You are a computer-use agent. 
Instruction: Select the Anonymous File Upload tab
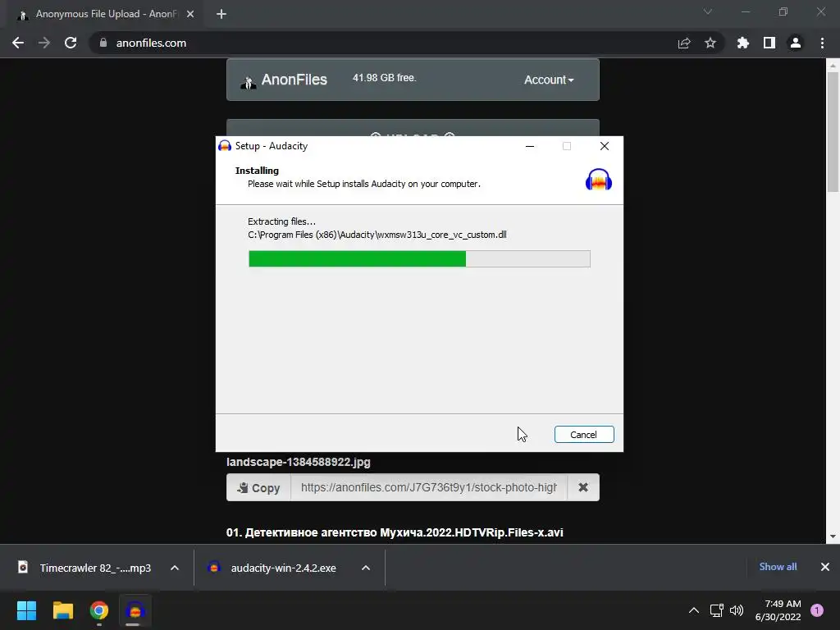pyautogui.click(x=106, y=15)
